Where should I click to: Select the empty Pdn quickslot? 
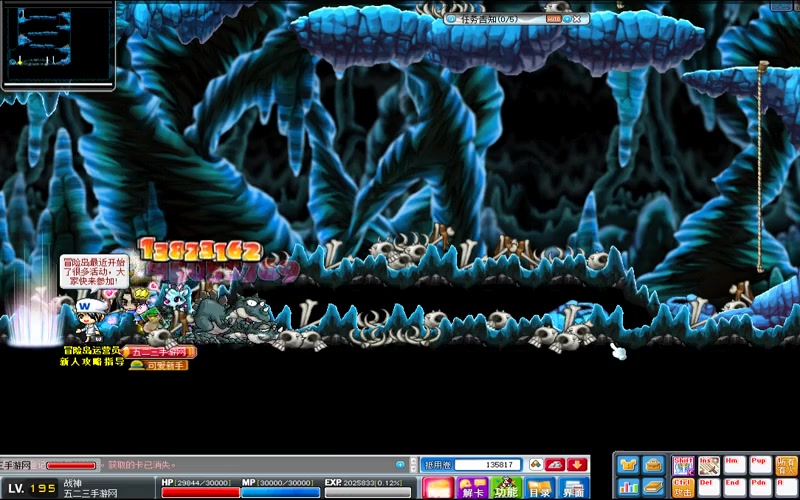click(760, 488)
